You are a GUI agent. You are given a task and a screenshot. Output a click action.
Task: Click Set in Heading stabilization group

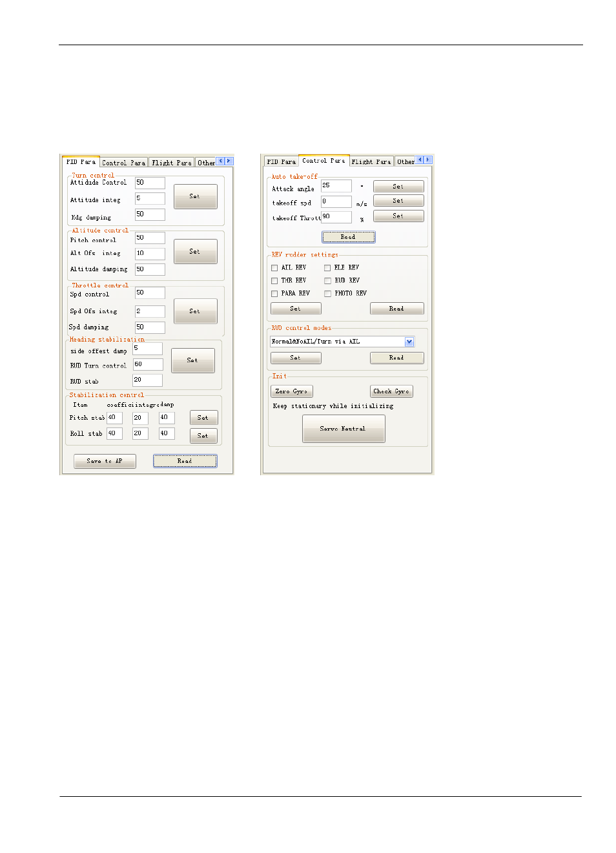point(192,360)
